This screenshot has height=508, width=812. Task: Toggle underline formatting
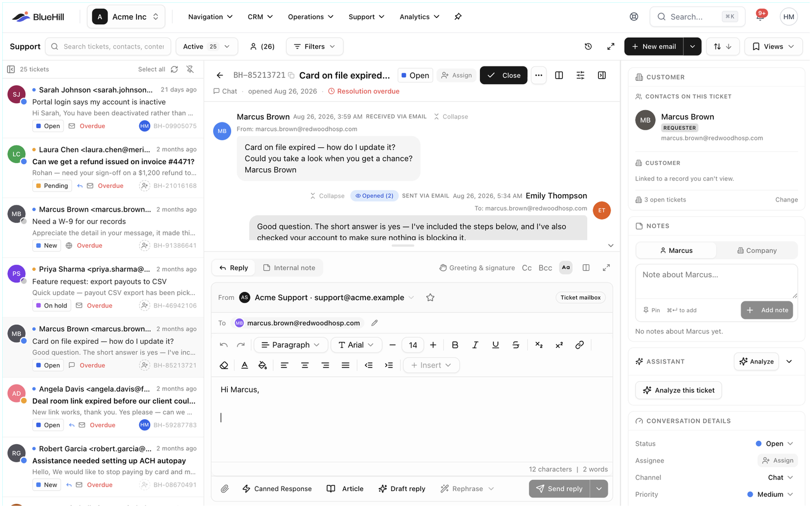tap(496, 345)
